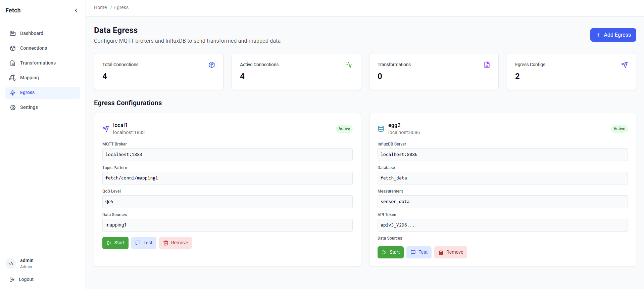Click the Topic Pattern field of local1
The height and width of the screenshot is (289, 644).
coord(227,178)
